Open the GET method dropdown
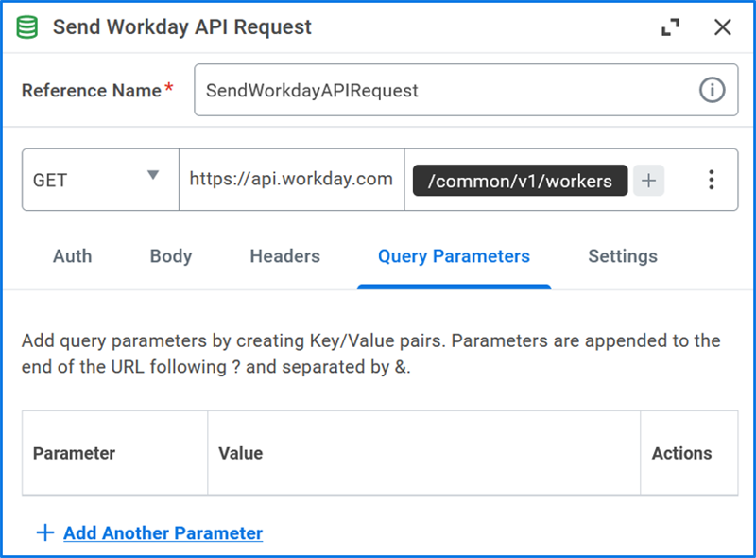 point(100,180)
